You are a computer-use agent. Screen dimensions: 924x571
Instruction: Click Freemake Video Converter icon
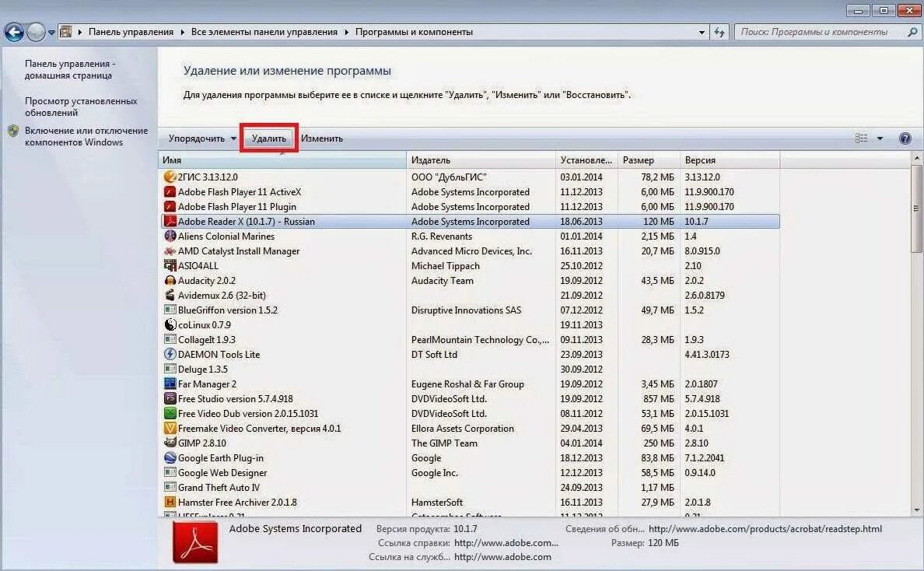pyautogui.click(x=170, y=428)
